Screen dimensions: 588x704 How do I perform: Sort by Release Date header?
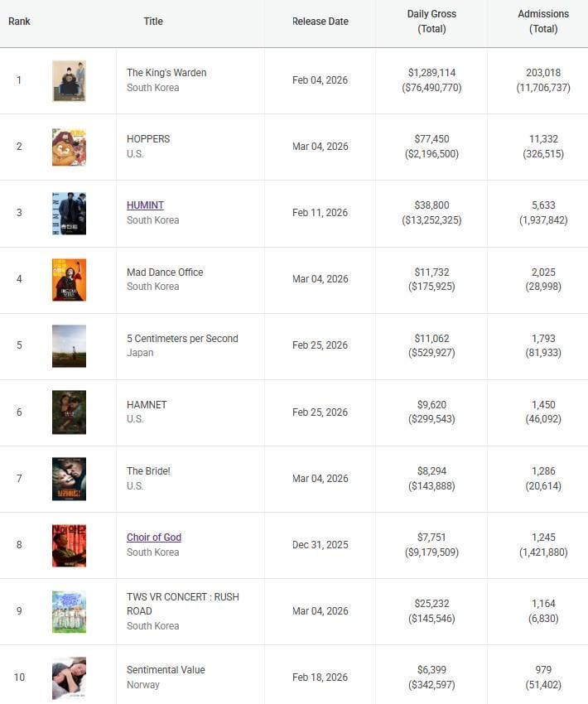(321, 22)
